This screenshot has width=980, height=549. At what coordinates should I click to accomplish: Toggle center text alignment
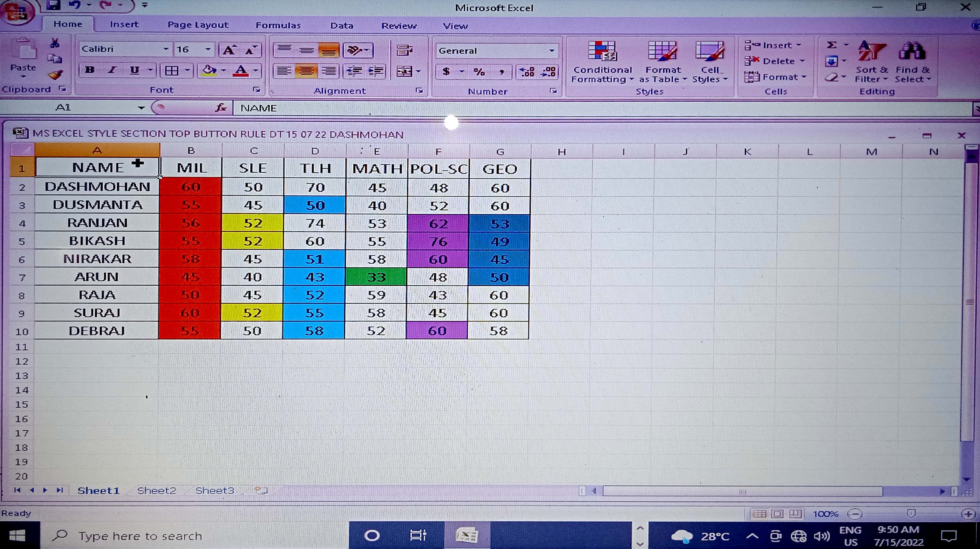coord(306,71)
